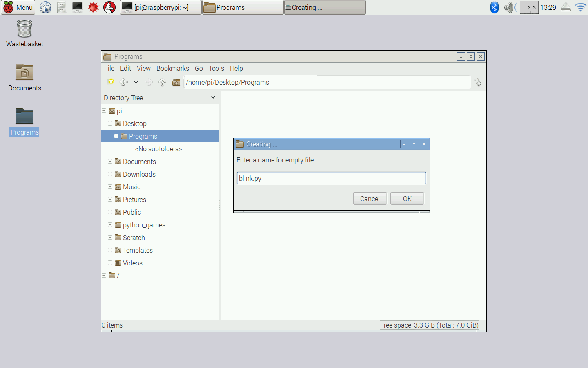Expand the Pictures tree node
588x368 pixels.
click(x=110, y=200)
